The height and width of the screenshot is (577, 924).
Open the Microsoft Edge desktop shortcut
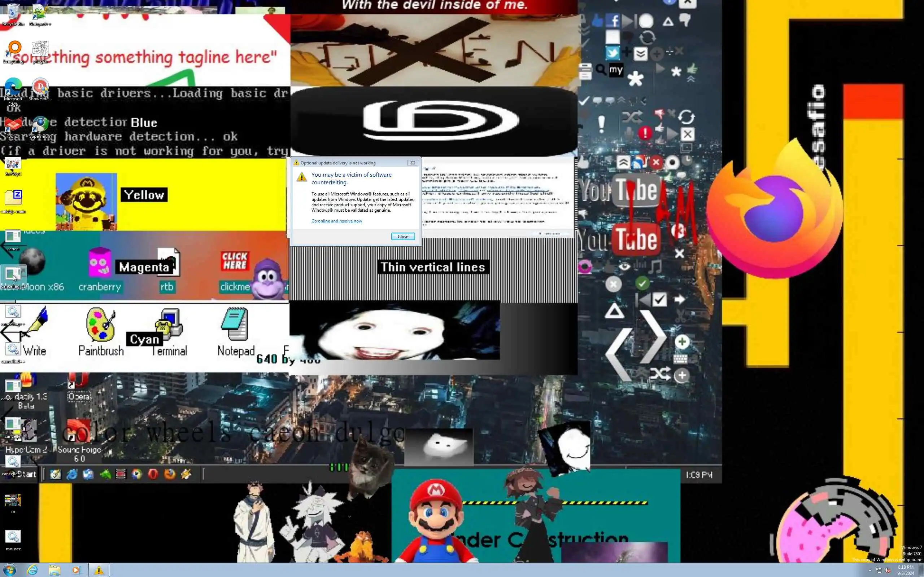click(13, 88)
